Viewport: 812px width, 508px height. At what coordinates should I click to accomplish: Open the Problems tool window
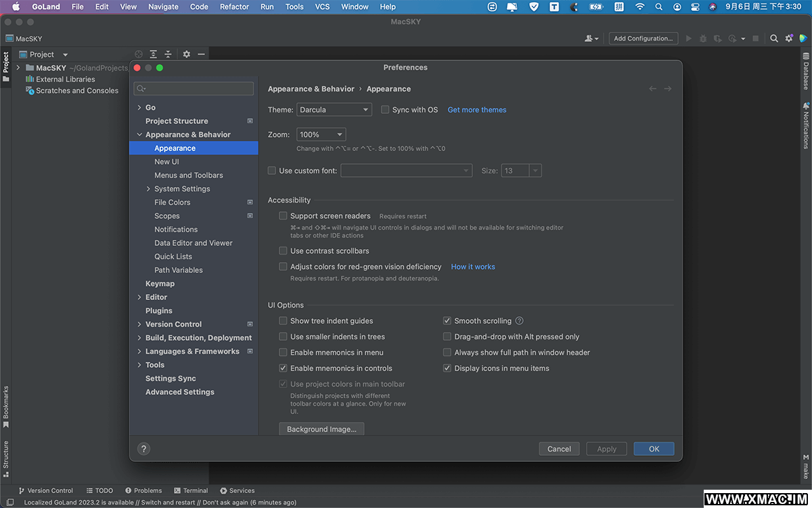[143, 490]
